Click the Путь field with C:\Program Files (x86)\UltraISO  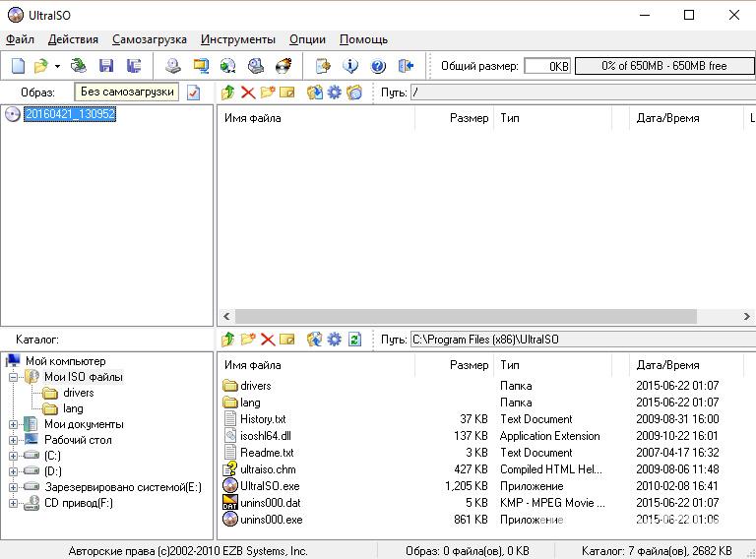(583, 340)
